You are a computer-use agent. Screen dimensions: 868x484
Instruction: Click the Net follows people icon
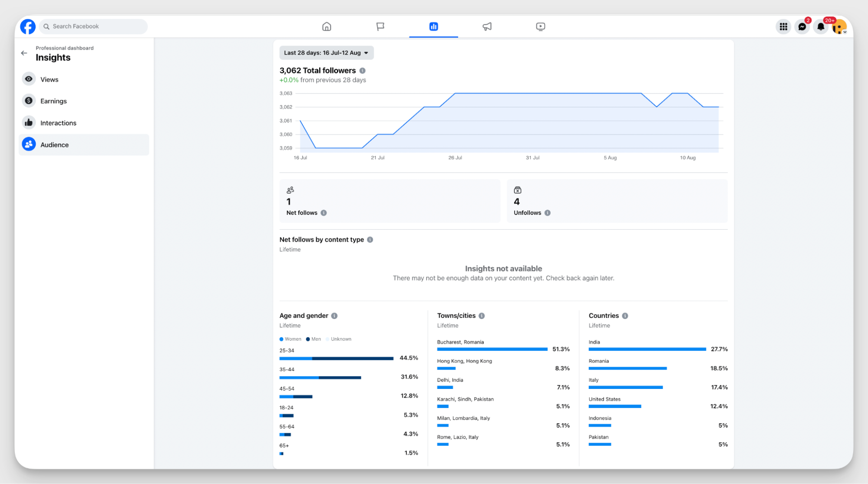[290, 190]
